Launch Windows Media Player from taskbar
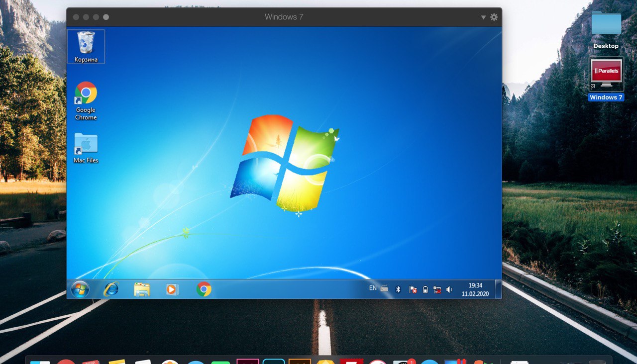The height and width of the screenshot is (364, 637). (x=172, y=289)
